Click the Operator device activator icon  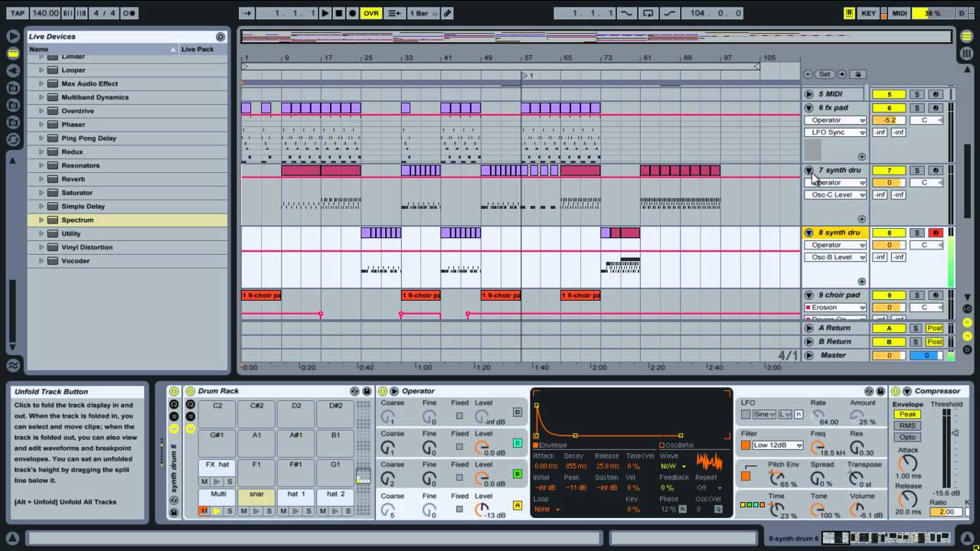click(x=394, y=391)
